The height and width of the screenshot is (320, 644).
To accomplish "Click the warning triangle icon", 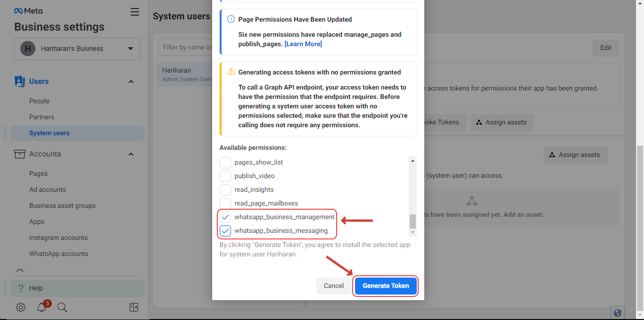I will tap(231, 72).
